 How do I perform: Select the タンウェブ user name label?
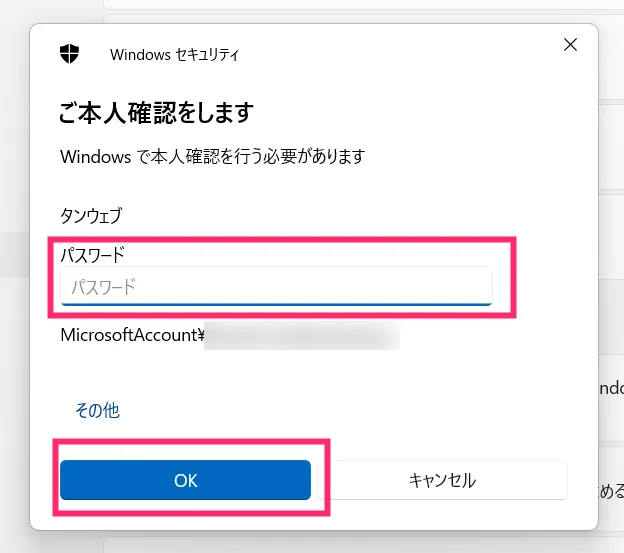click(x=91, y=216)
